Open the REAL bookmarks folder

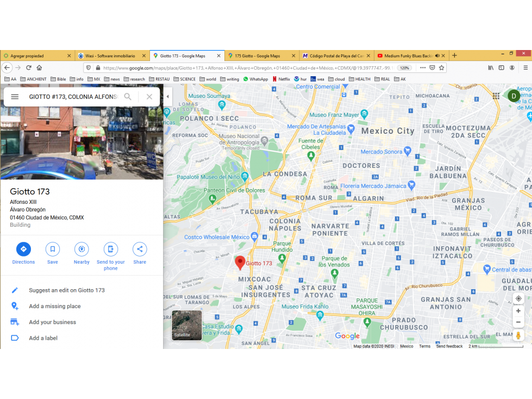click(x=383, y=79)
